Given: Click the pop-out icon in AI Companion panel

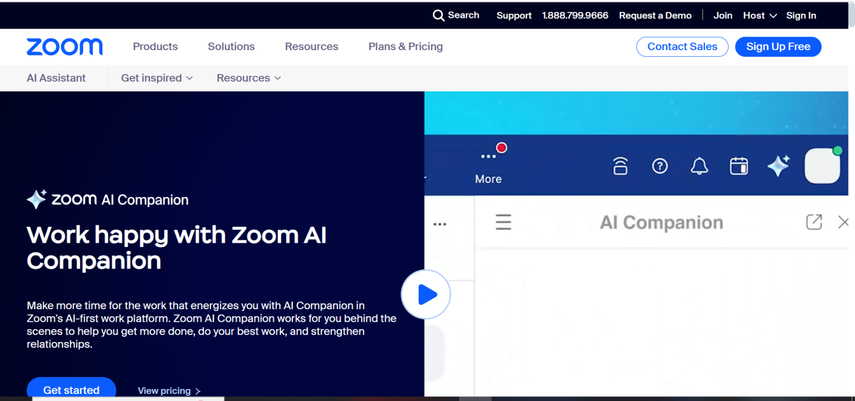Looking at the screenshot, I should click(814, 222).
